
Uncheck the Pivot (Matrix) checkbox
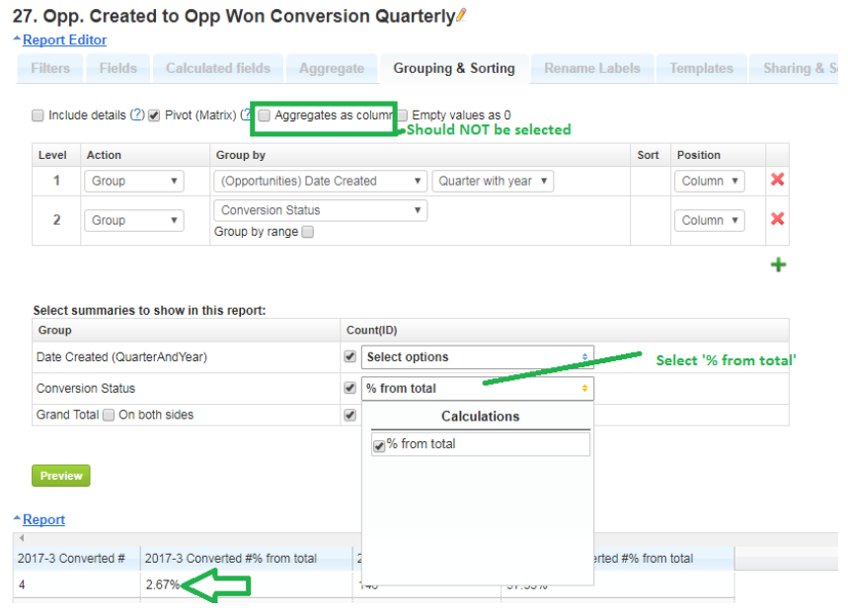[154, 115]
